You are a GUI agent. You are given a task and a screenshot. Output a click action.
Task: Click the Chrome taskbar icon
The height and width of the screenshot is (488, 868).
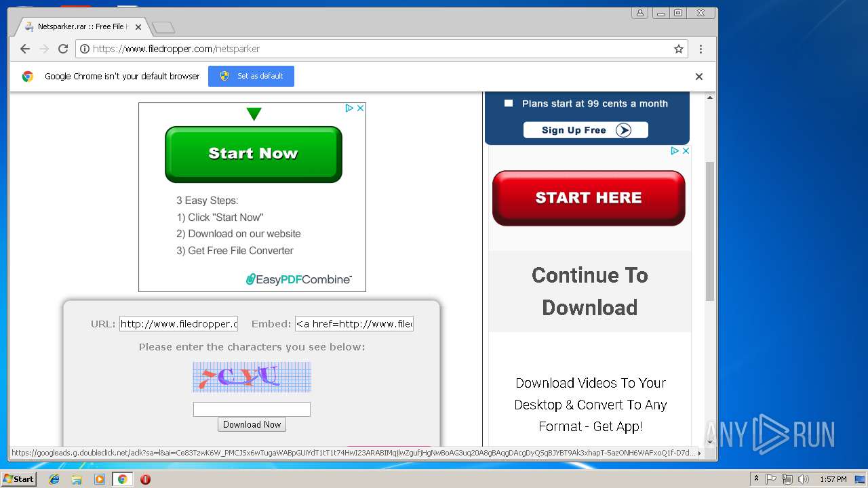[123, 479]
